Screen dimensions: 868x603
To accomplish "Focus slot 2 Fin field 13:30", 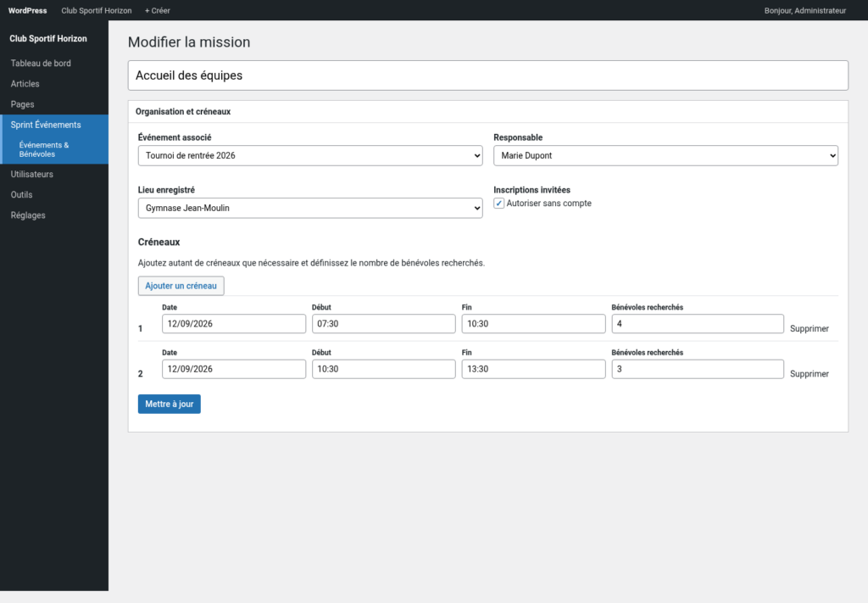I will tap(534, 369).
